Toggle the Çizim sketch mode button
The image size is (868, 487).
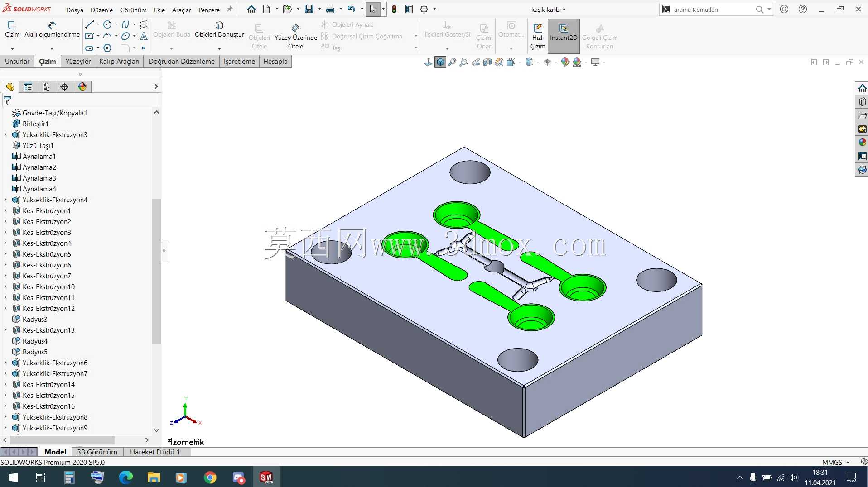click(x=12, y=30)
